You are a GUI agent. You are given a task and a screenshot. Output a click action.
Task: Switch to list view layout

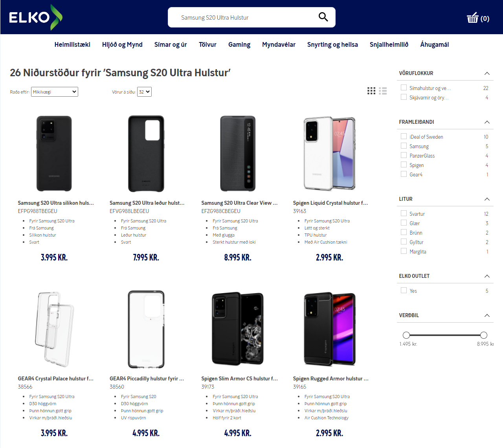pos(383,91)
